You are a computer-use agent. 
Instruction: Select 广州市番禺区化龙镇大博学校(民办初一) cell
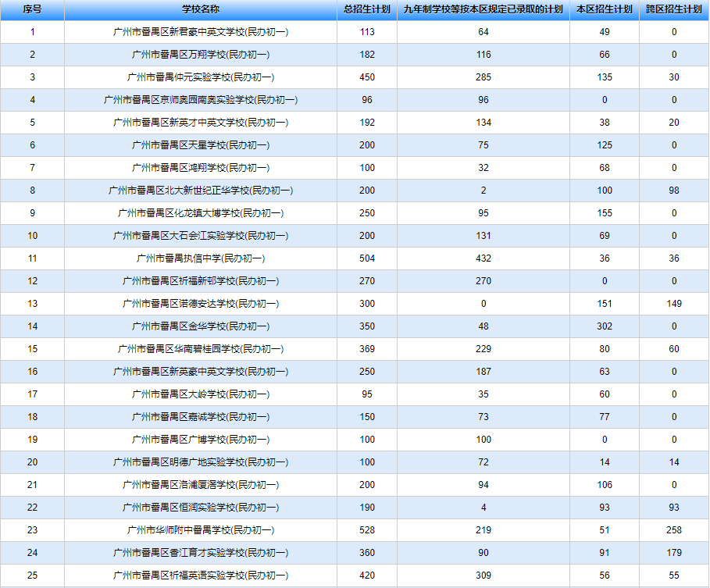[x=201, y=213]
